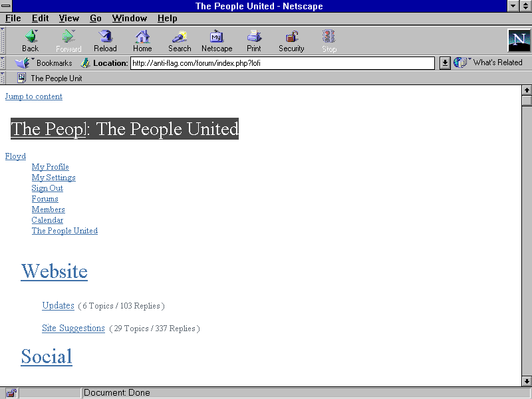532x399 pixels.
Task: Open the Bookmarks dropdown menu
Action: pyautogui.click(x=44, y=63)
